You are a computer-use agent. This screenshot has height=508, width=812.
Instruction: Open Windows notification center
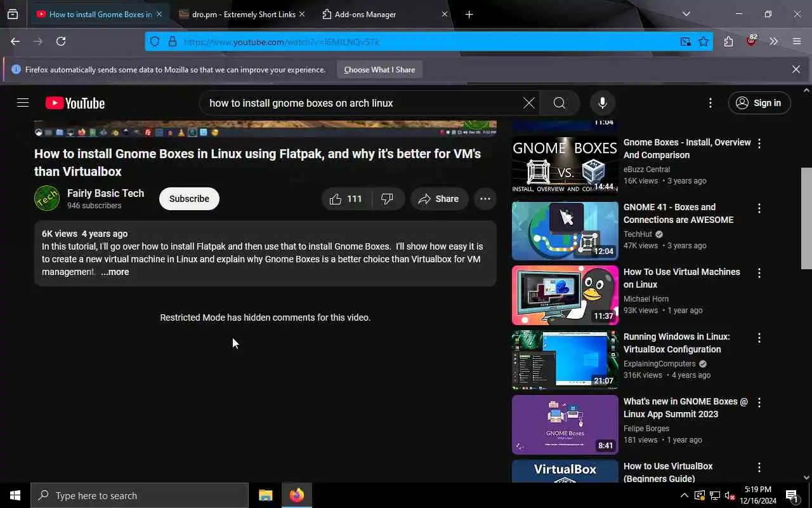(792, 495)
